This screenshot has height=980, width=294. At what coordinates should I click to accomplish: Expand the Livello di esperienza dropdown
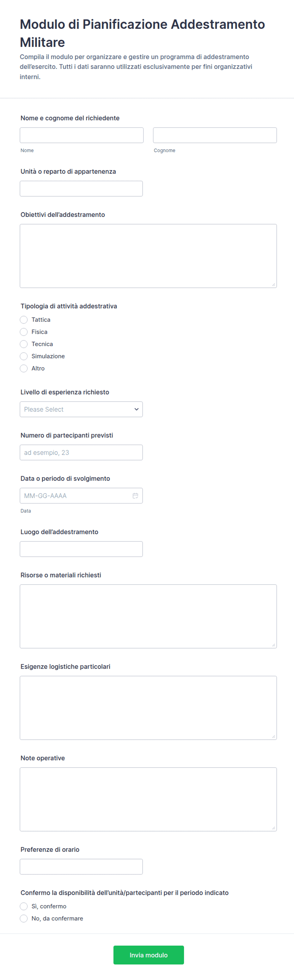[x=81, y=409]
